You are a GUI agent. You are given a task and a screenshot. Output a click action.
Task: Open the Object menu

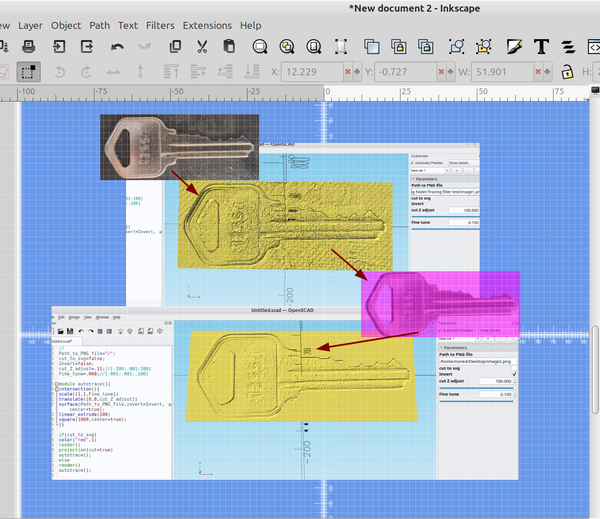pyautogui.click(x=66, y=25)
